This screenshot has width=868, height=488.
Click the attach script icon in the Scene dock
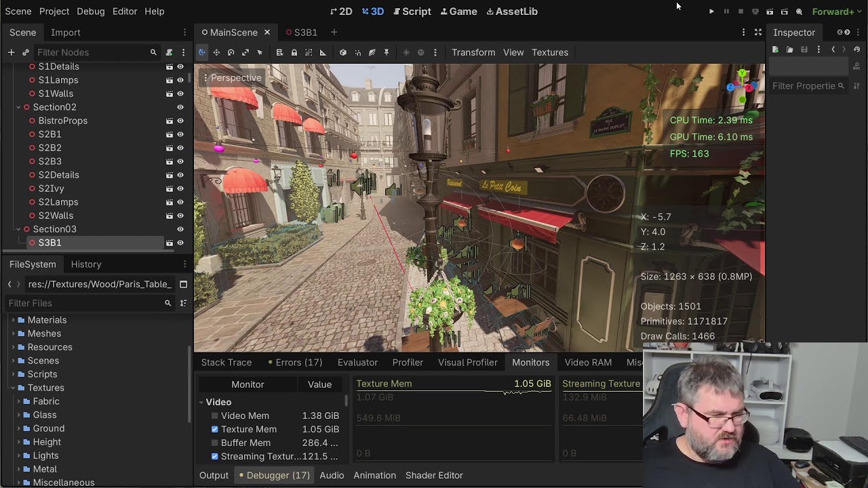tap(170, 52)
